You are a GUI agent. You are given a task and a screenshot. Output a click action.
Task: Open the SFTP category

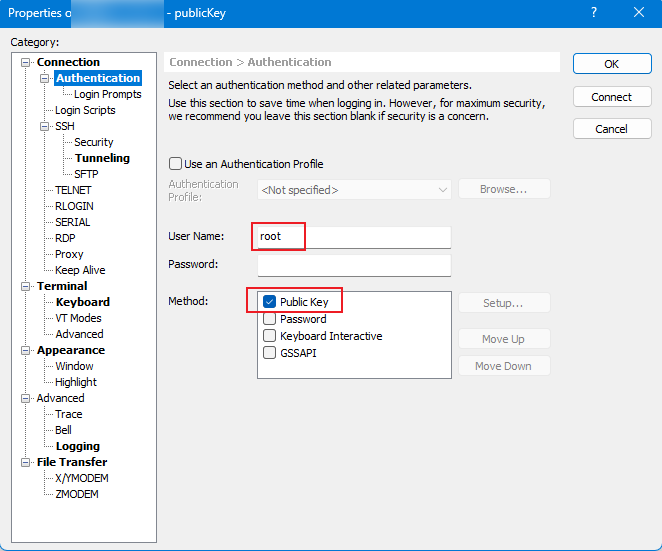86,174
